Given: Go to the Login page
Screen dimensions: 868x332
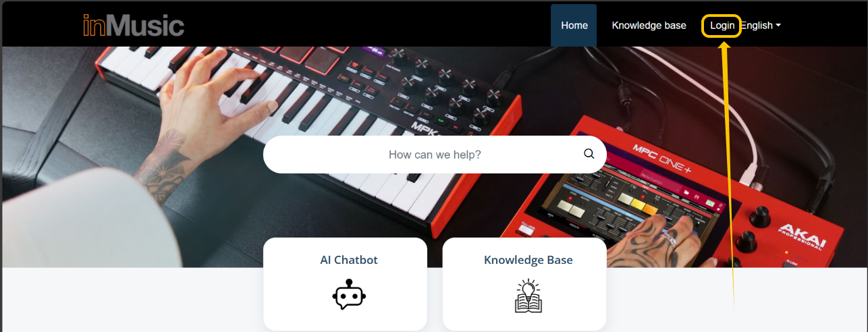Looking at the screenshot, I should 722,26.
